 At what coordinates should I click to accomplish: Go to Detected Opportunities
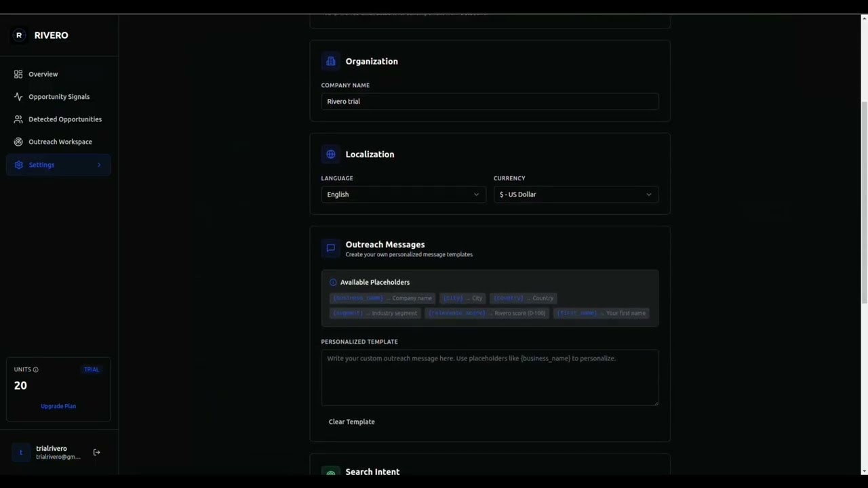point(58,119)
